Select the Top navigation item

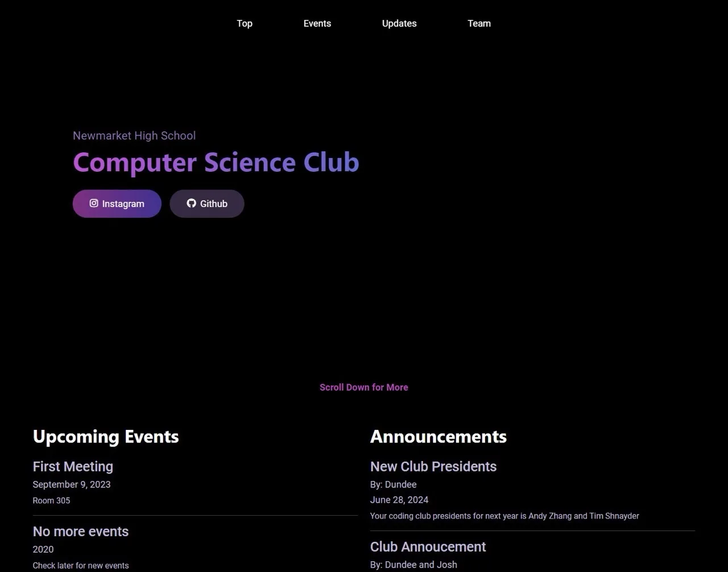245,23
